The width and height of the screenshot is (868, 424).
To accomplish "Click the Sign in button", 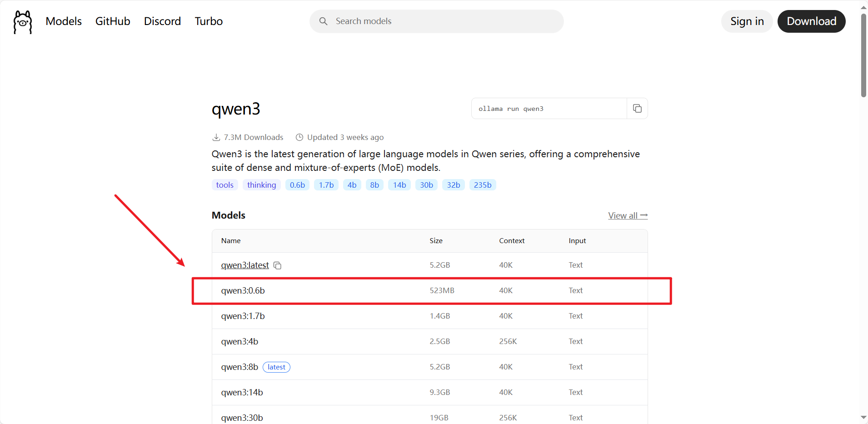I will point(747,21).
